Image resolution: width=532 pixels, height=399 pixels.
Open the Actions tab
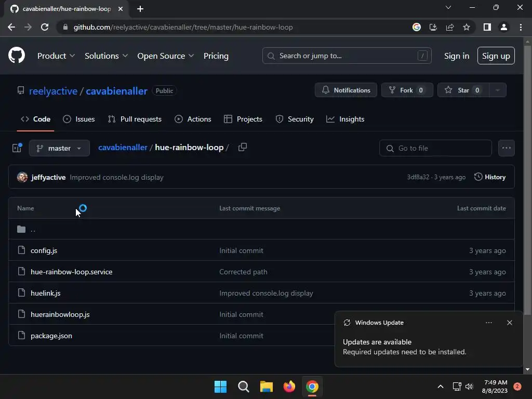click(193, 119)
